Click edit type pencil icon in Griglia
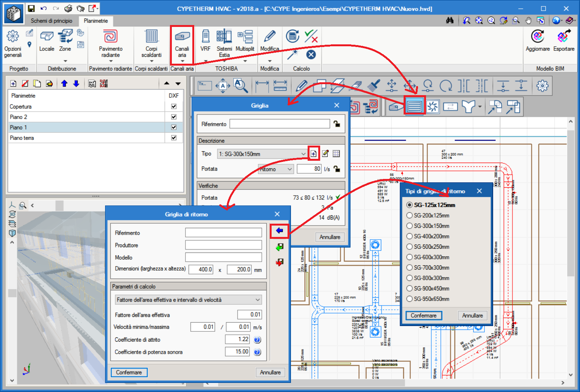 [x=325, y=154]
